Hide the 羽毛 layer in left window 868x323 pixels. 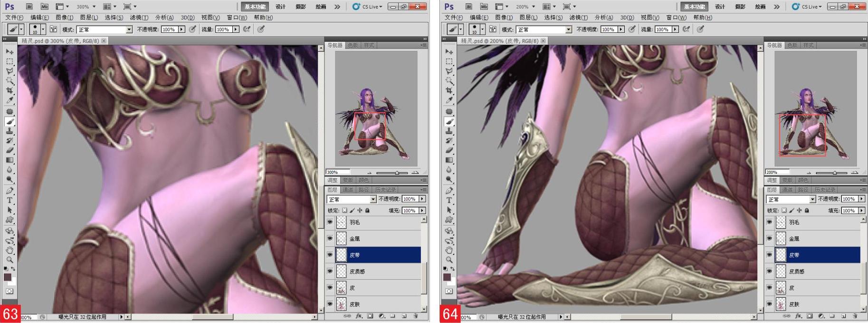(330, 222)
